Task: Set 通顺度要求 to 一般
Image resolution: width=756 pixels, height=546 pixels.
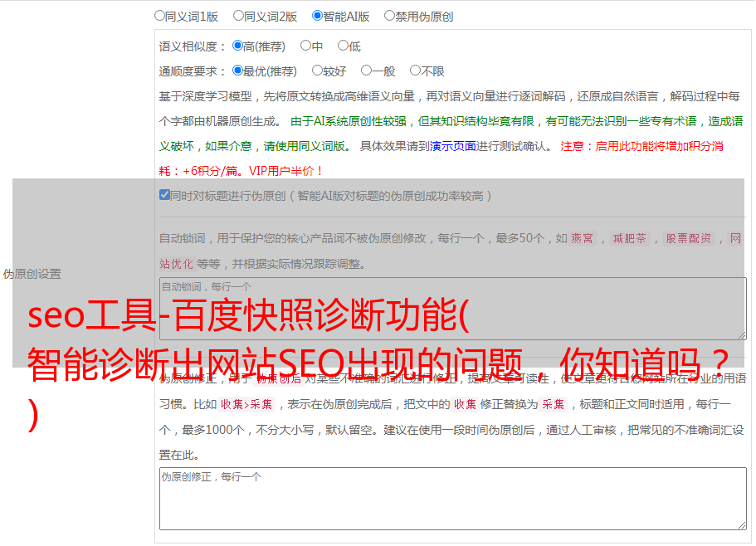Action: point(367,71)
